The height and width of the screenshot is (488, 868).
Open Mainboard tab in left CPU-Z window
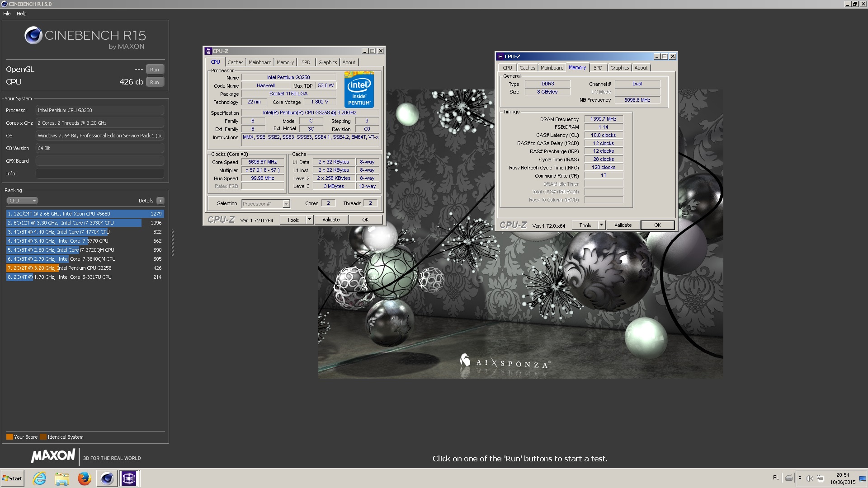pyautogui.click(x=260, y=62)
